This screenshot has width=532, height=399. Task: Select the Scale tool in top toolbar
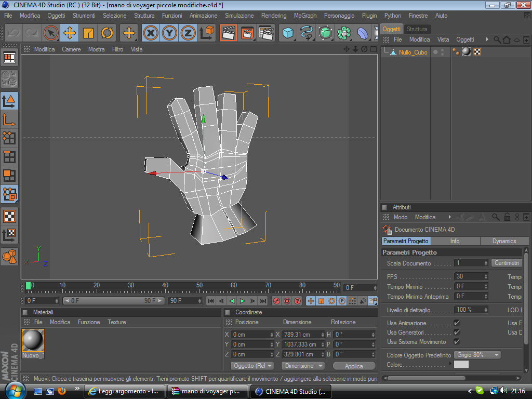point(88,33)
